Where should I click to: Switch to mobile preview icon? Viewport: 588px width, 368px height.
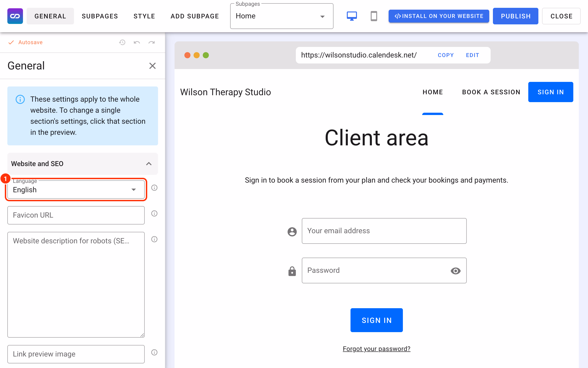[374, 16]
